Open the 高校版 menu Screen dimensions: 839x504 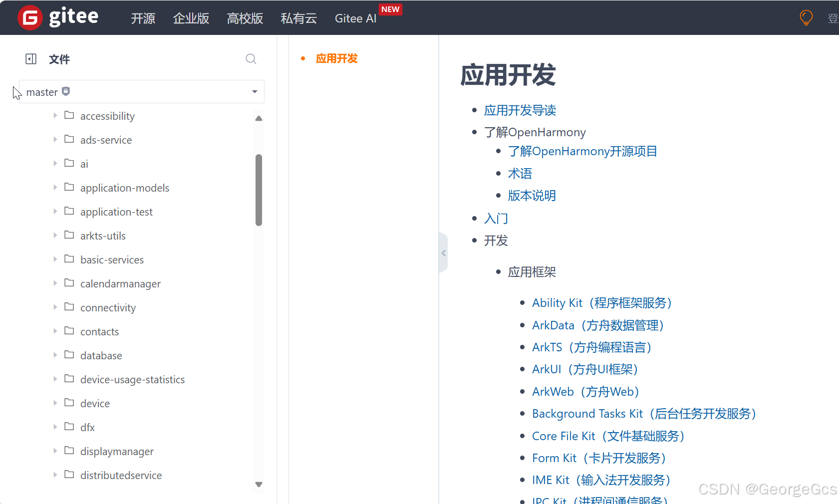[x=245, y=18]
